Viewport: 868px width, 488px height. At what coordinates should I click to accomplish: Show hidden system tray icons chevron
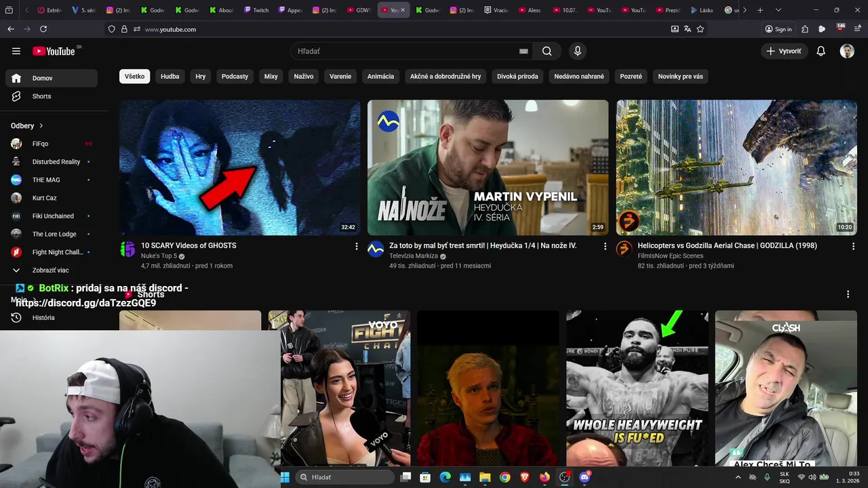(738, 477)
